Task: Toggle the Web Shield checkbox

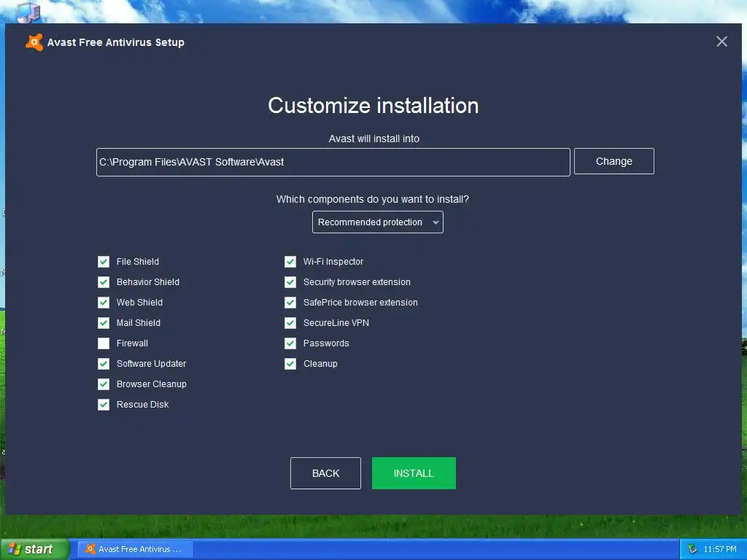Action: (104, 303)
